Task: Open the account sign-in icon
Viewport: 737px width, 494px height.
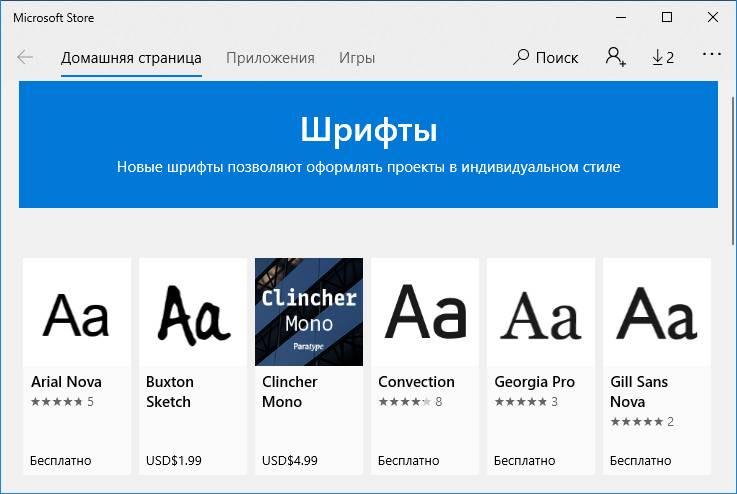Action: point(615,57)
